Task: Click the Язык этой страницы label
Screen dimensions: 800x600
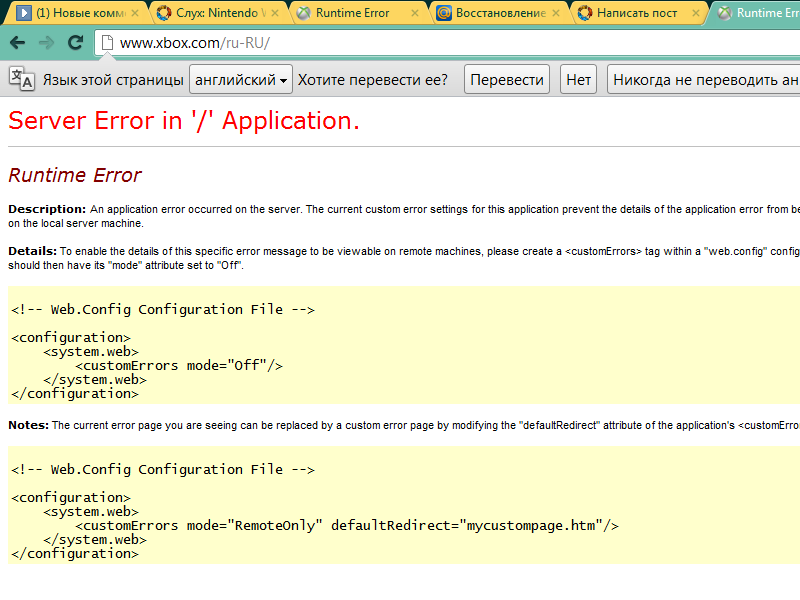Action: [113, 80]
